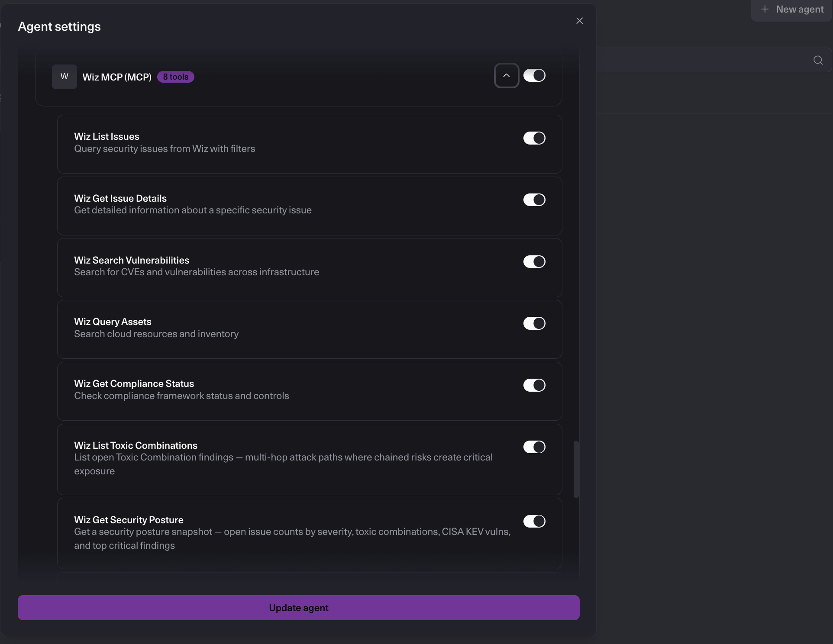Image resolution: width=833 pixels, height=644 pixels.
Task: Close the Agent settings dialog
Action: (x=580, y=21)
